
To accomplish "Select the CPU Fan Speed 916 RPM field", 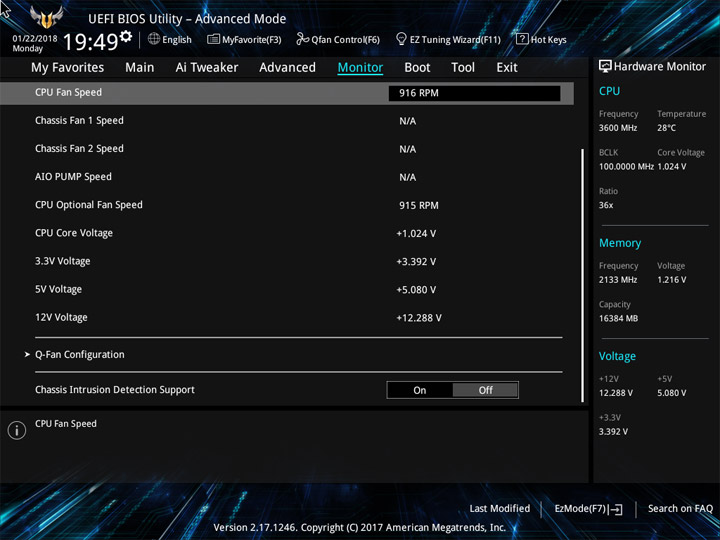I will pos(474,93).
